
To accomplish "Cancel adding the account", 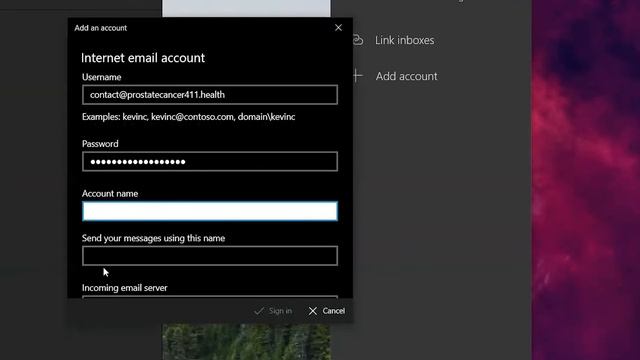I will [x=327, y=311].
